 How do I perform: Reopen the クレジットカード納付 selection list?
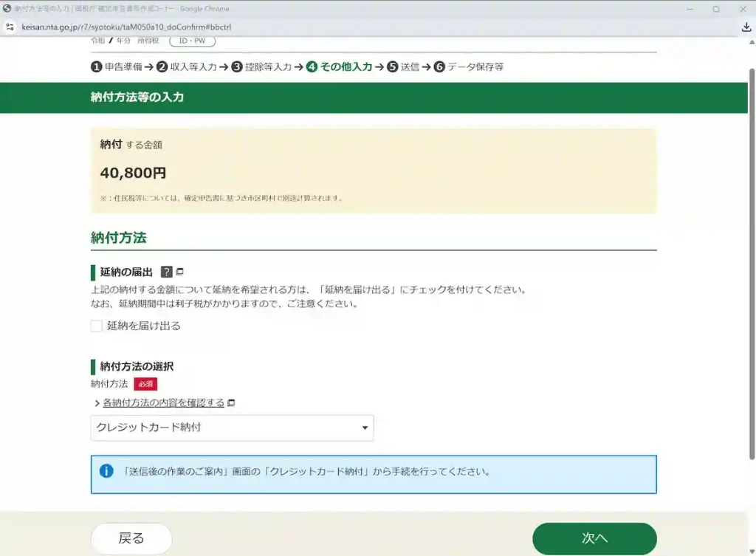coord(232,428)
